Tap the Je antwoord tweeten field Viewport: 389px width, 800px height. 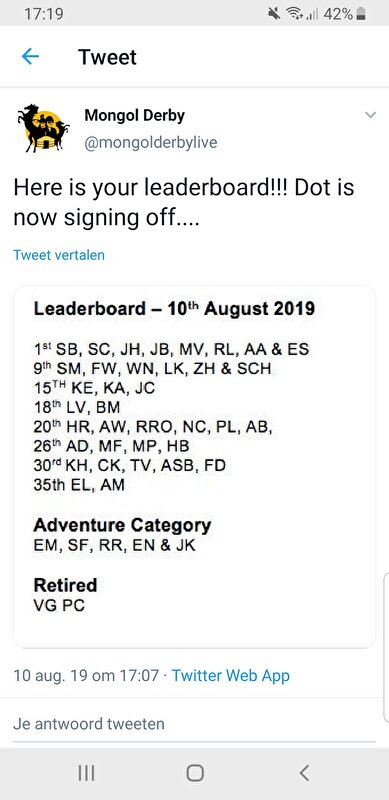tap(194, 723)
